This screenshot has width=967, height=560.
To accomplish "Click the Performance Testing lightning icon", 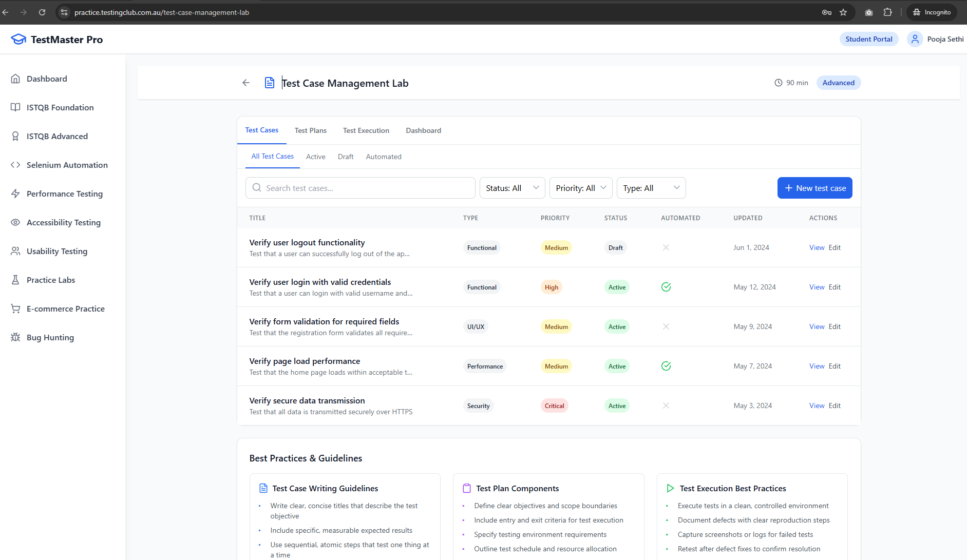I will (x=15, y=194).
